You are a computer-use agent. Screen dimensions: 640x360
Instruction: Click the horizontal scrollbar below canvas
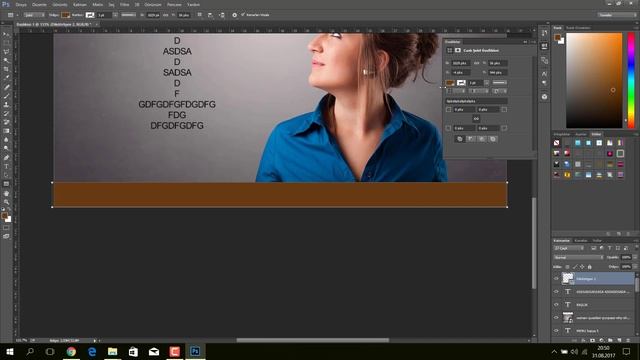(x=313, y=340)
